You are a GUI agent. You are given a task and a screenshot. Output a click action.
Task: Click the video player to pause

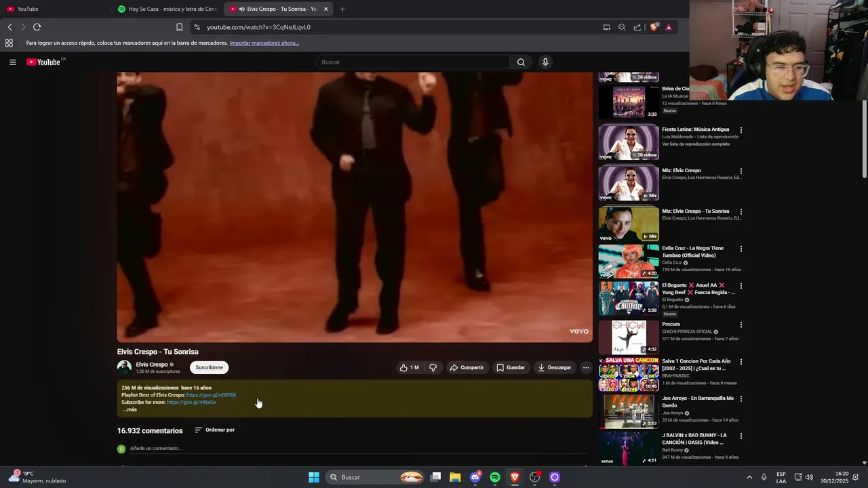tap(355, 207)
